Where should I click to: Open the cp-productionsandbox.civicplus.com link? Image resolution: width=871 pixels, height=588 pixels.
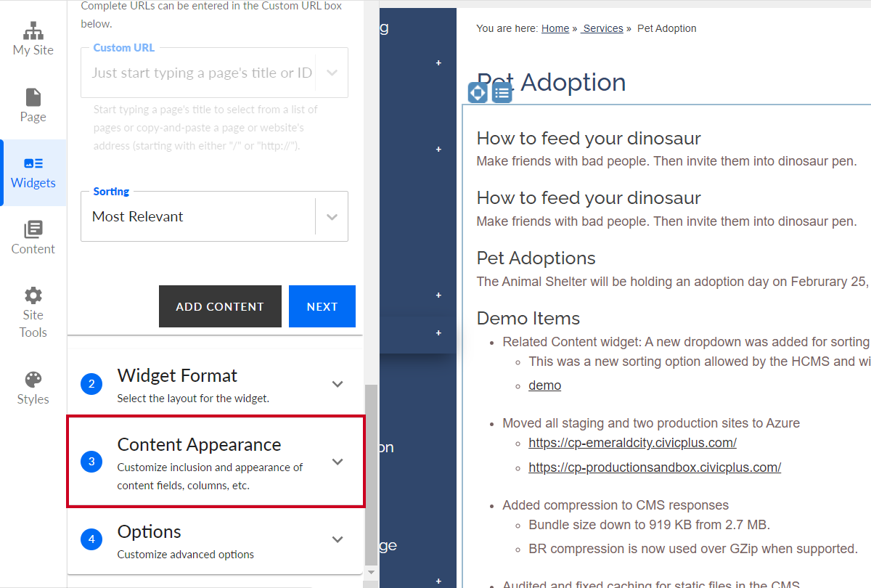[655, 467]
